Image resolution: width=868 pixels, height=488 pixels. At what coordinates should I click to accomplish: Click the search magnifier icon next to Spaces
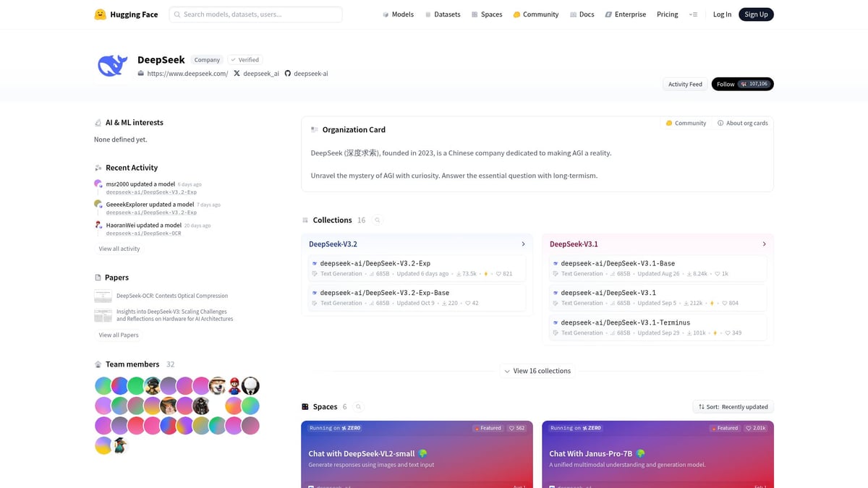click(358, 407)
